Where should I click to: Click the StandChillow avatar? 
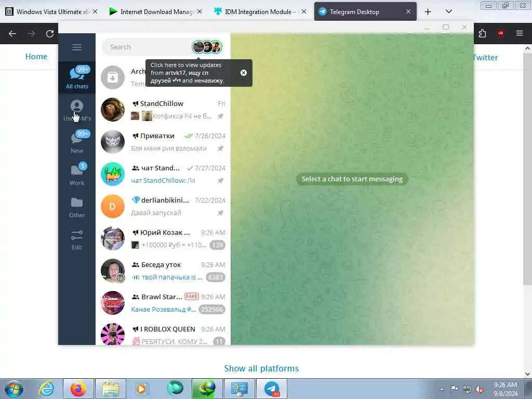click(x=113, y=110)
